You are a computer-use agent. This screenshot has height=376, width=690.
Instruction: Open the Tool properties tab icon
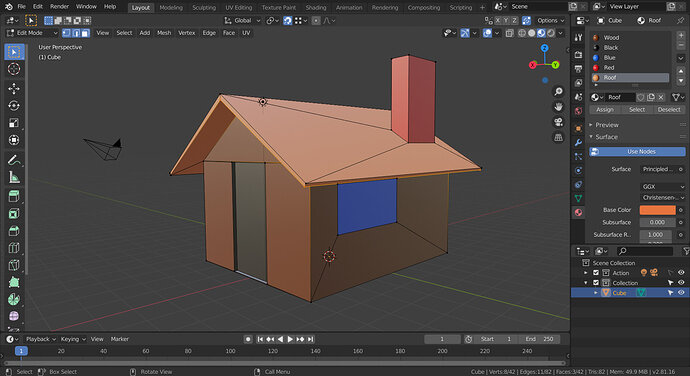click(579, 38)
